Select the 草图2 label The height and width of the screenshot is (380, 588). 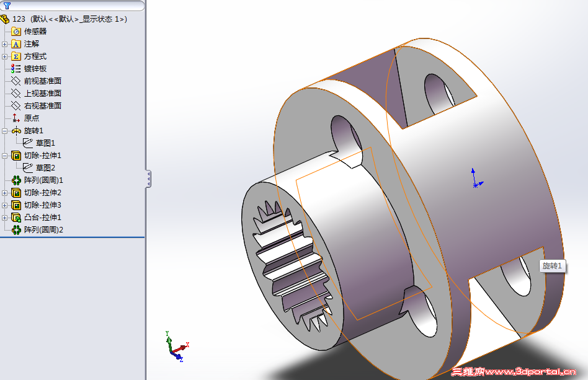tap(45, 167)
